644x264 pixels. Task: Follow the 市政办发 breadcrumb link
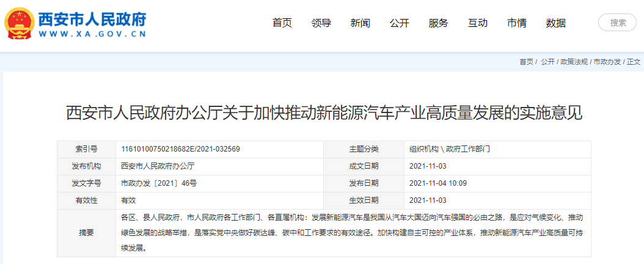tap(607, 62)
